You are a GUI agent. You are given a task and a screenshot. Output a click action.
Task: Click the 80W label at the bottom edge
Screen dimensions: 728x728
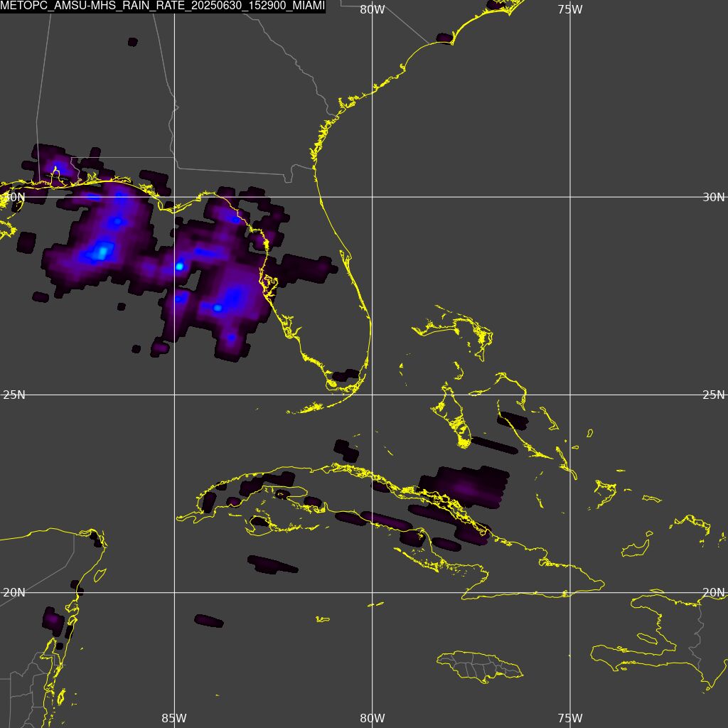tap(373, 718)
